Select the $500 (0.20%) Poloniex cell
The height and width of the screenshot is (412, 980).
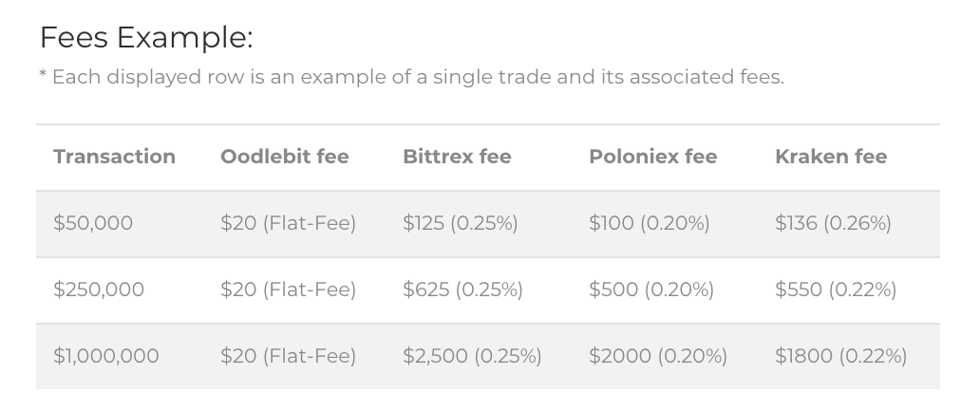pyautogui.click(x=650, y=290)
